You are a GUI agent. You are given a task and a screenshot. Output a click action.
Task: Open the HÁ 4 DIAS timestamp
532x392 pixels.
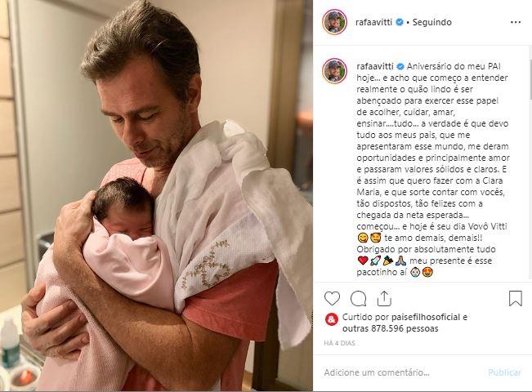(339, 343)
